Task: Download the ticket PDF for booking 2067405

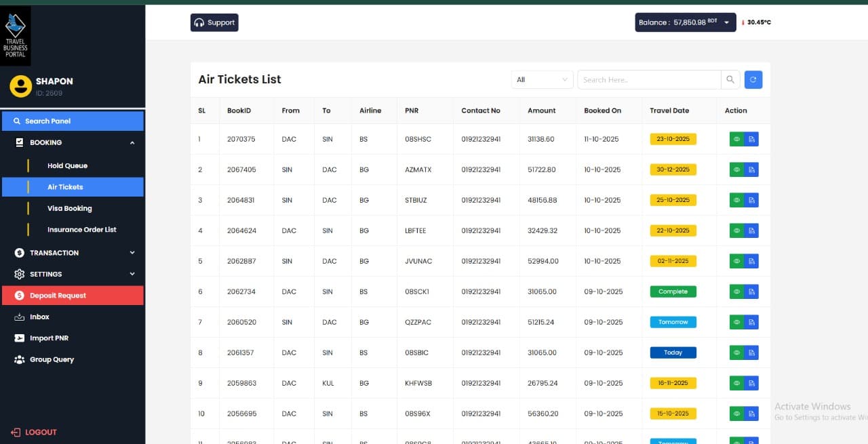Action: [752, 169]
